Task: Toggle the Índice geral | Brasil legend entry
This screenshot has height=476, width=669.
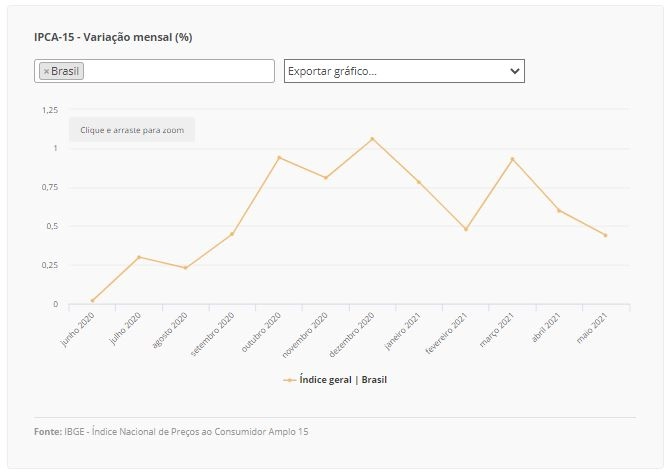Action: coord(335,380)
